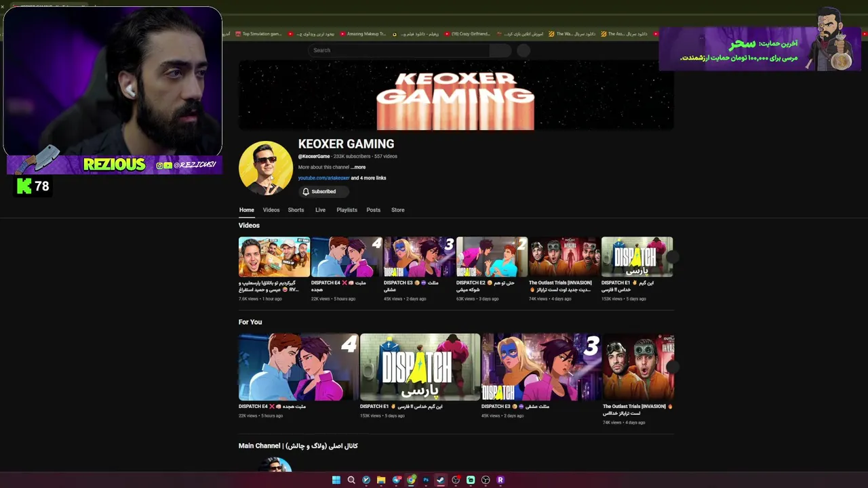The height and width of the screenshot is (488, 868).
Task: Open the green app icon in taskbar
Action: 471,480
